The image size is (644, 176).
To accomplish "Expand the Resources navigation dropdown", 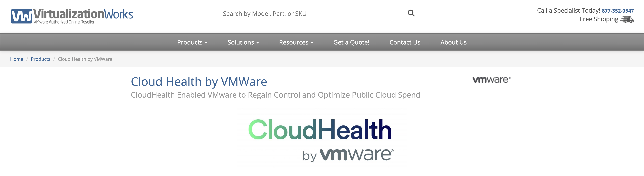I will 296,42.
